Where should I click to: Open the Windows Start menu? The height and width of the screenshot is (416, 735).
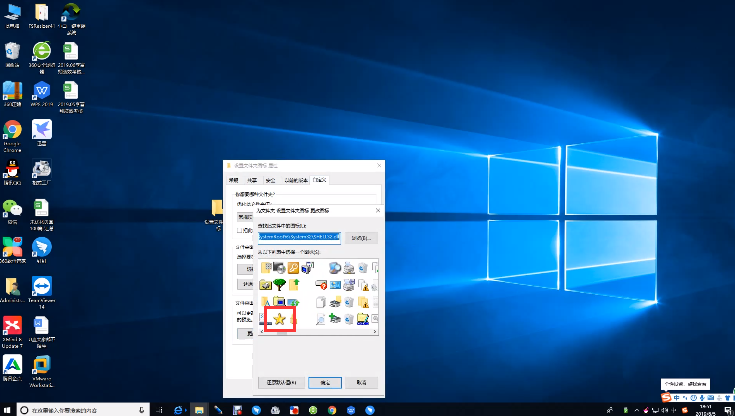pyautogui.click(x=9, y=410)
